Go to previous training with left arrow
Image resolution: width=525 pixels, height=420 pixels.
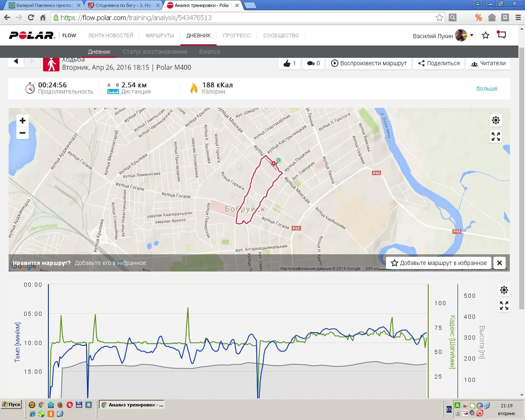[x=16, y=62]
